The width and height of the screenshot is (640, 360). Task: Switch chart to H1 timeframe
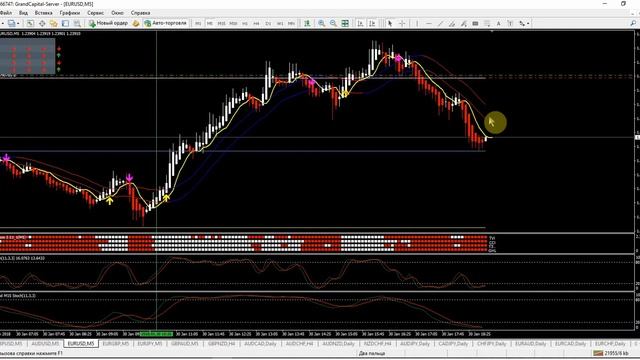(245, 24)
